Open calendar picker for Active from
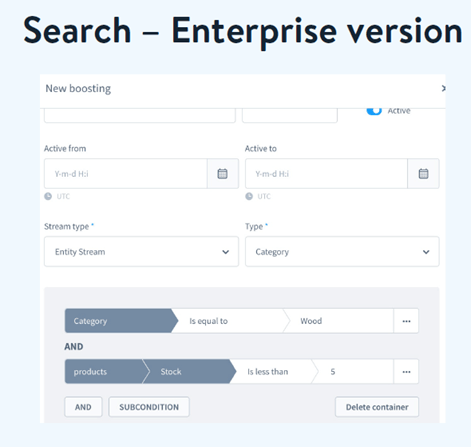This screenshot has height=447, width=471. coord(223,174)
